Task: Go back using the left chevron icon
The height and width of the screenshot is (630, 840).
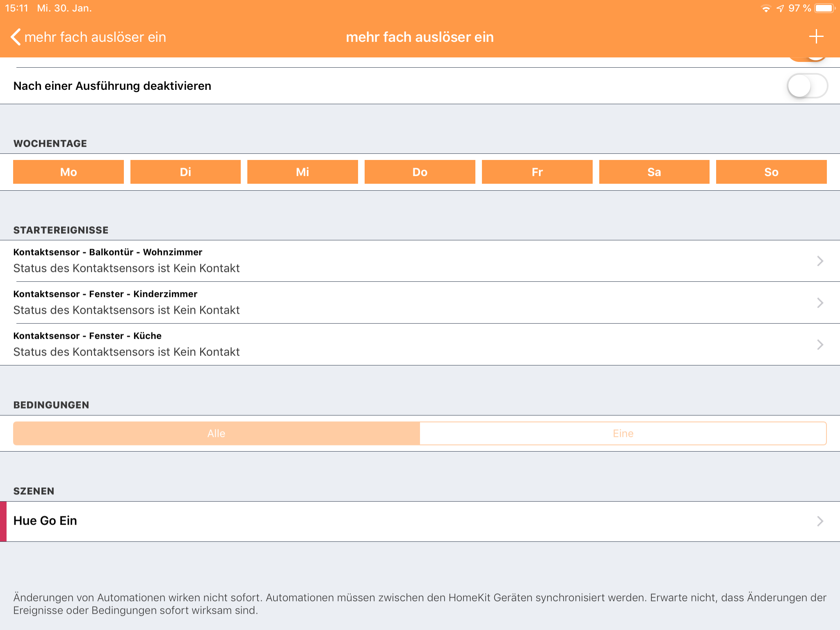Action: point(16,37)
